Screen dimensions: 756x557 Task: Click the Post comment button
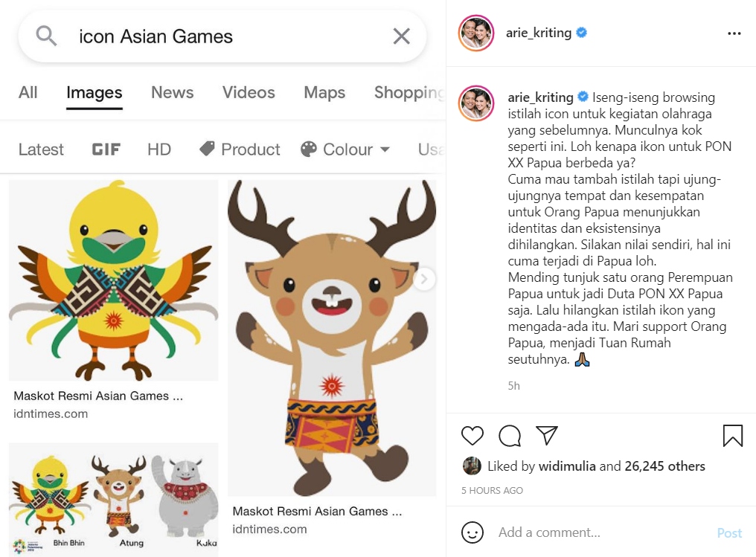(729, 533)
